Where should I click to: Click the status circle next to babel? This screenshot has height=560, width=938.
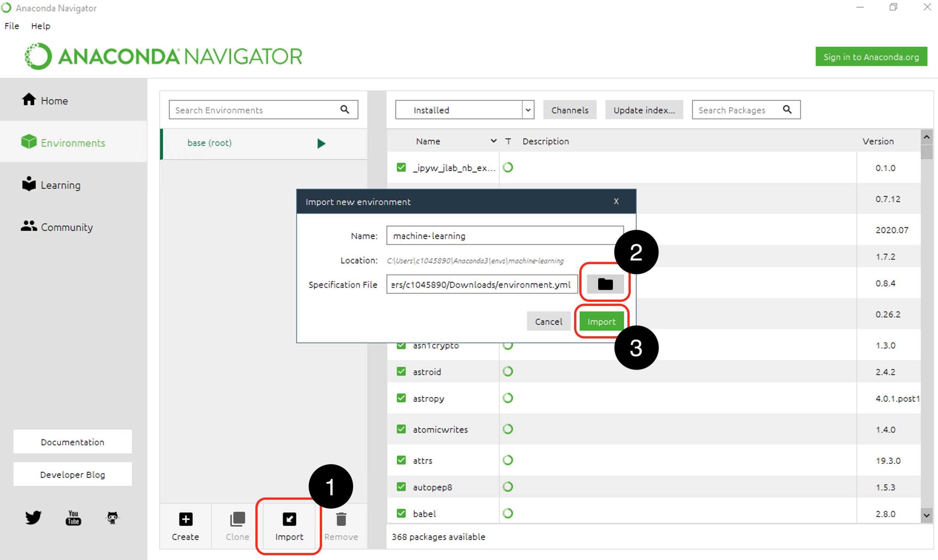508,513
